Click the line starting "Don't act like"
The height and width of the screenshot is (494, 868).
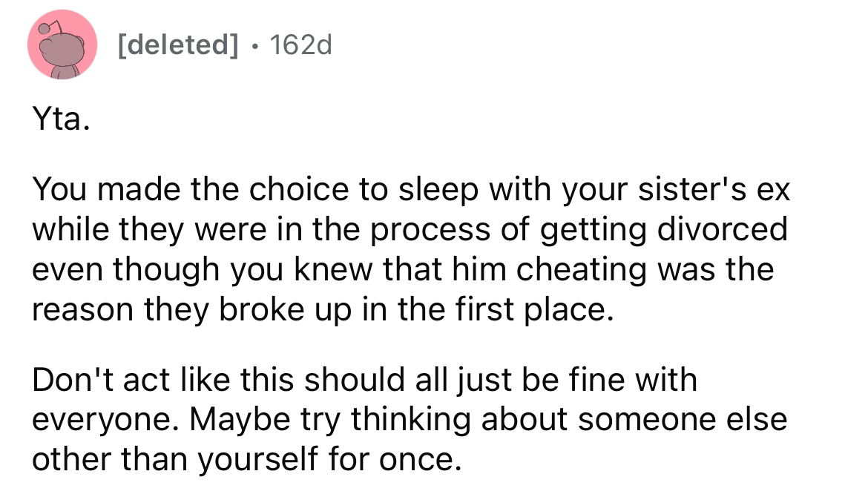[x=364, y=381]
